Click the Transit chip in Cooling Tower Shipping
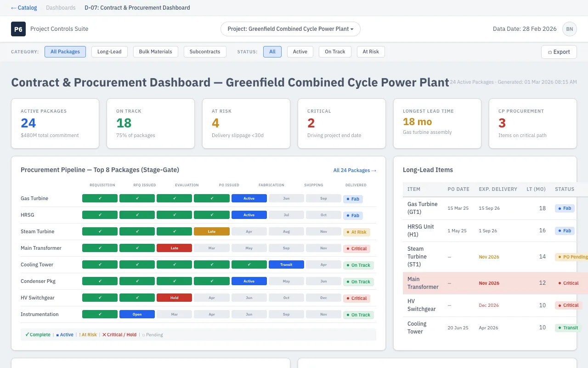The width and height of the screenshot is (588, 368). click(287, 264)
